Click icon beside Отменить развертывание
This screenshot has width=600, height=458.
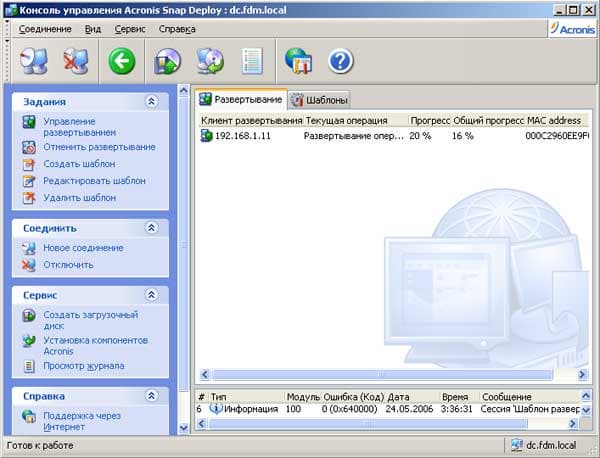coord(29,147)
